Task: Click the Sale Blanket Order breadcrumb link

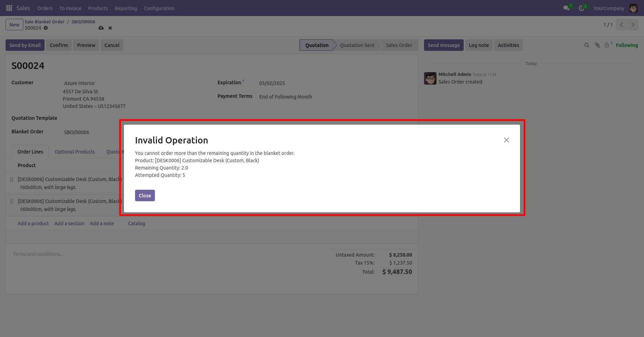Action: point(45,22)
